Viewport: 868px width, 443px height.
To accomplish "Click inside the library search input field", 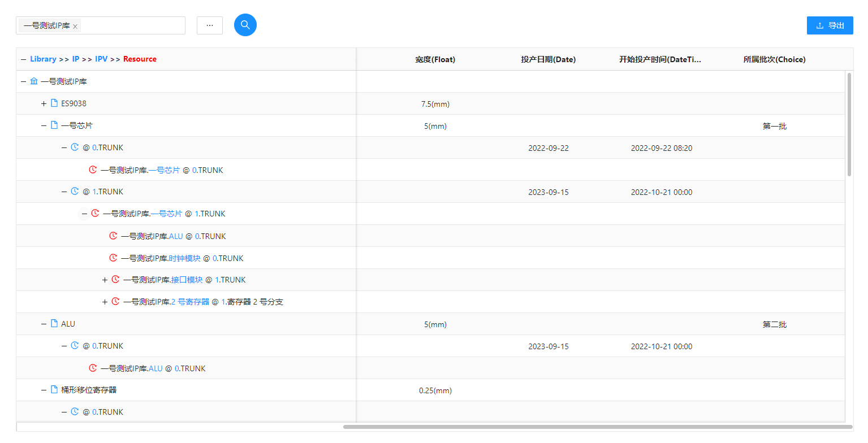I will tap(133, 25).
